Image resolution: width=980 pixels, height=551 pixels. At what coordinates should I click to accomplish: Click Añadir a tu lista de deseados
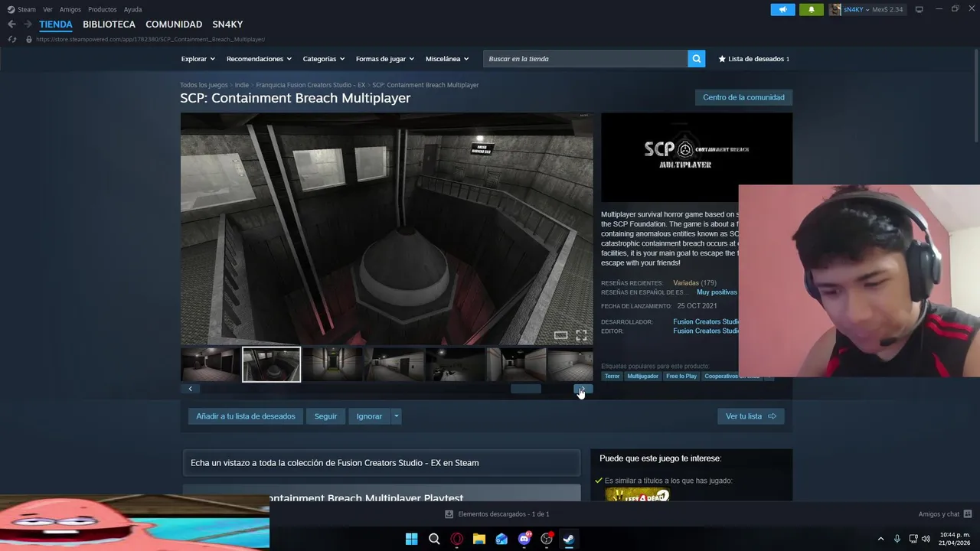pyautogui.click(x=246, y=416)
